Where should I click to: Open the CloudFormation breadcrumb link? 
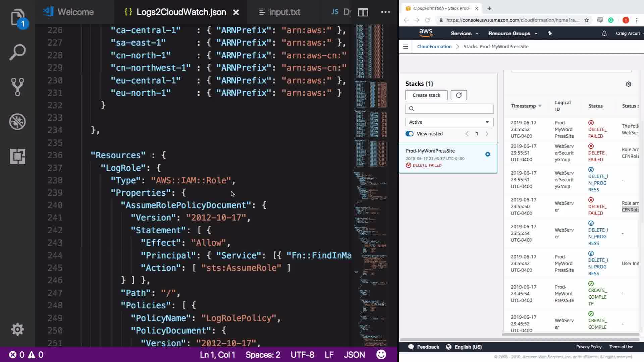coord(434,47)
